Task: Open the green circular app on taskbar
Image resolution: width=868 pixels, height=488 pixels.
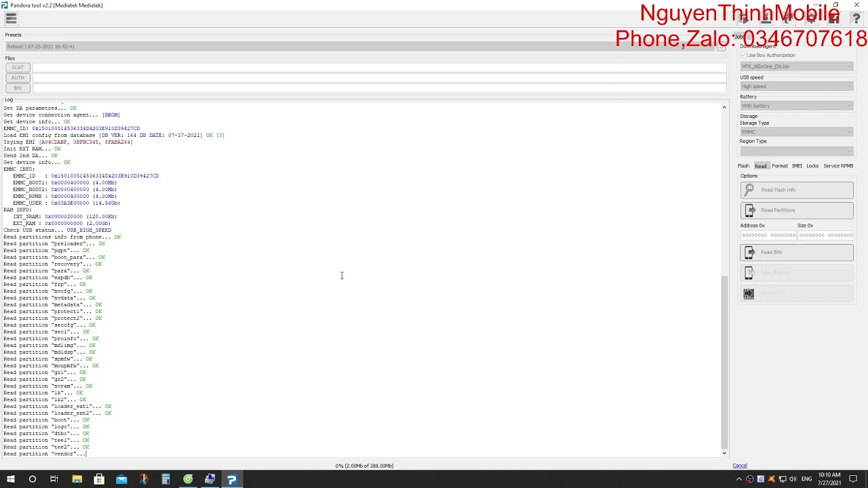Action: 188,479
